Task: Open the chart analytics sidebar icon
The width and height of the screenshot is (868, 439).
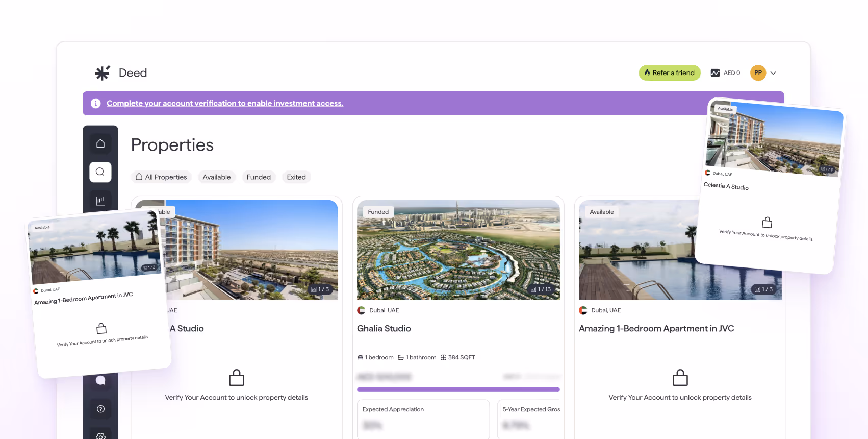Action: [x=100, y=201]
